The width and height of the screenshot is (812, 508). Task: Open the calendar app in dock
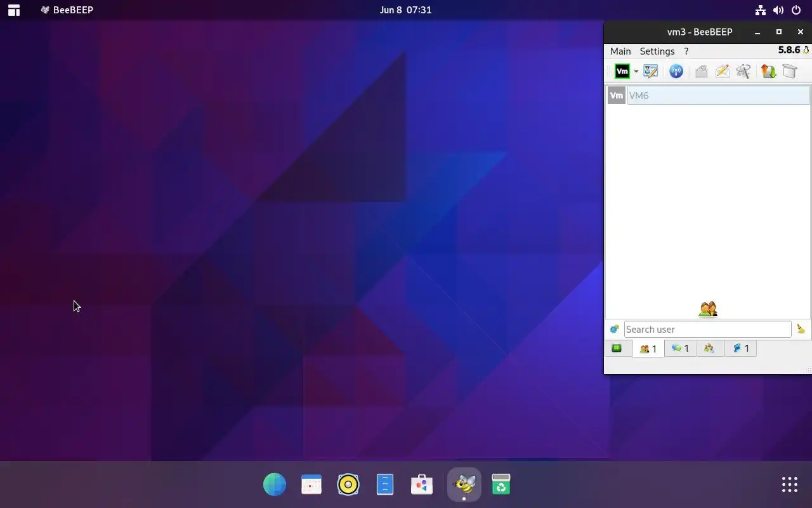311,485
